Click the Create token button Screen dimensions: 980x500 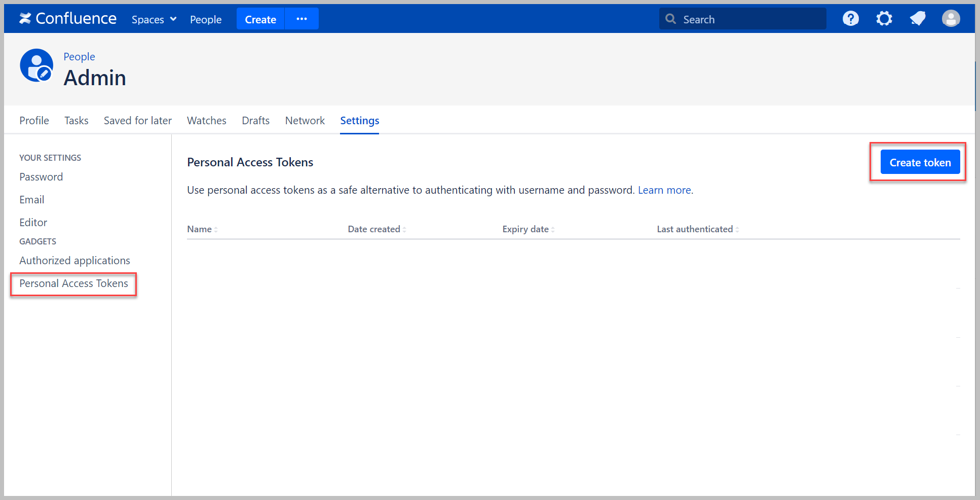tap(919, 162)
